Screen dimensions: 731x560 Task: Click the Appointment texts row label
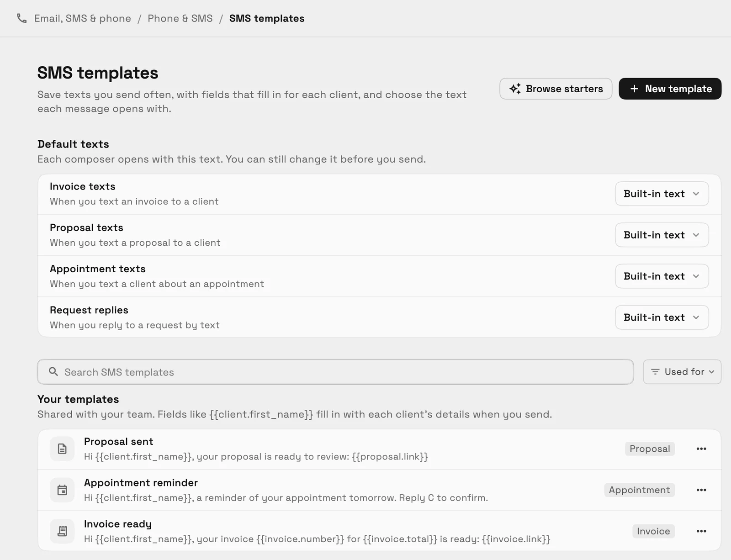(x=97, y=269)
